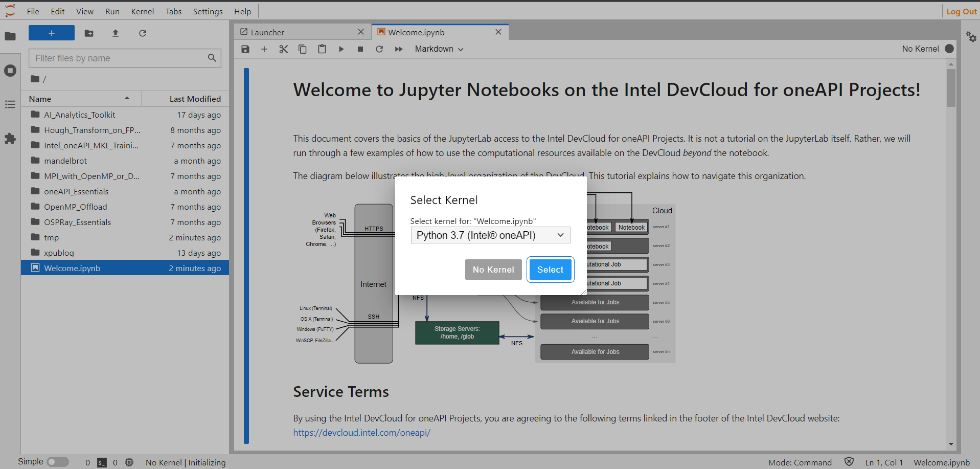The image size is (980, 469).
Task: Click the Filter files by name field
Action: 125,58
